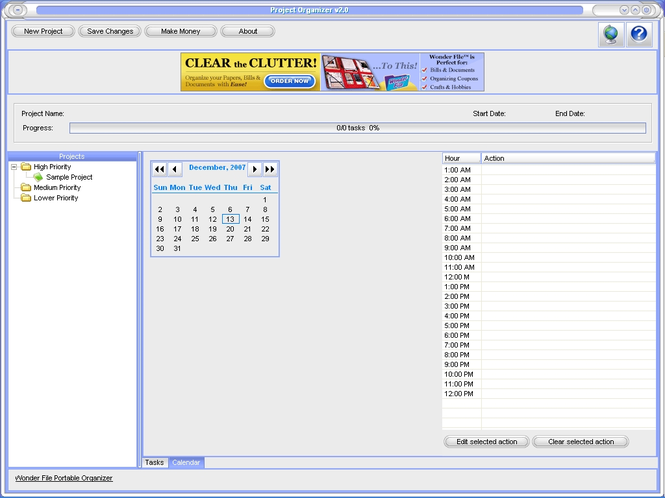Click the New Project button
The image size is (665, 498).
pyautogui.click(x=43, y=31)
